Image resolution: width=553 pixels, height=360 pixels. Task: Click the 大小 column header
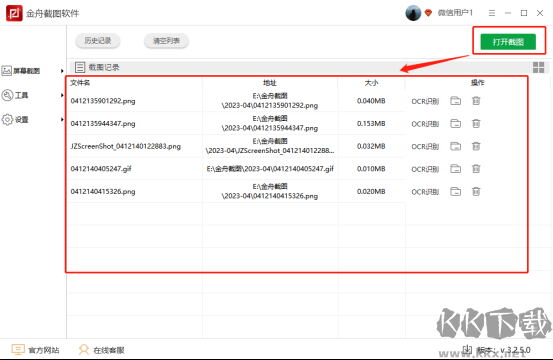(x=371, y=83)
